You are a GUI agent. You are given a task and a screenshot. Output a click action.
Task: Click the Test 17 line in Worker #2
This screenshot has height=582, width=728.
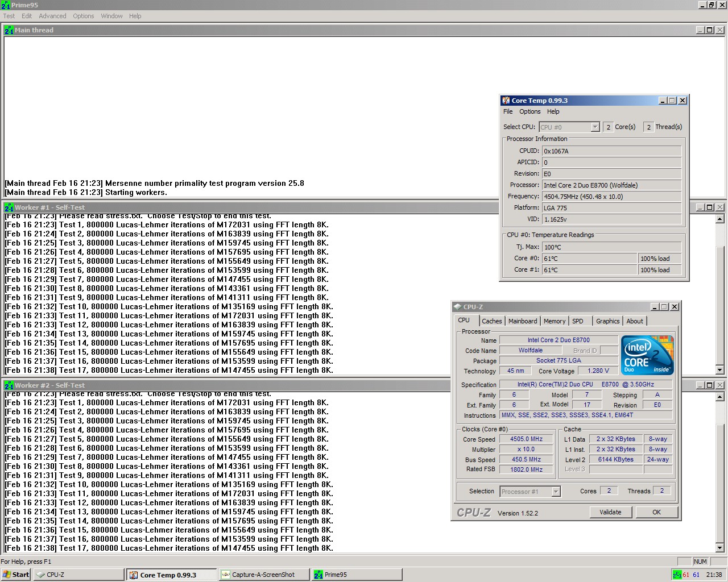point(169,548)
